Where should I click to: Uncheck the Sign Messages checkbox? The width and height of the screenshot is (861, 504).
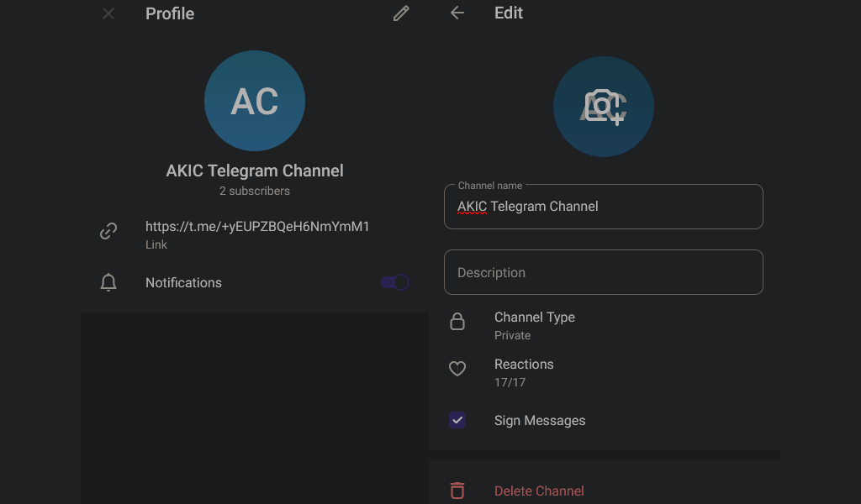tap(457, 420)
